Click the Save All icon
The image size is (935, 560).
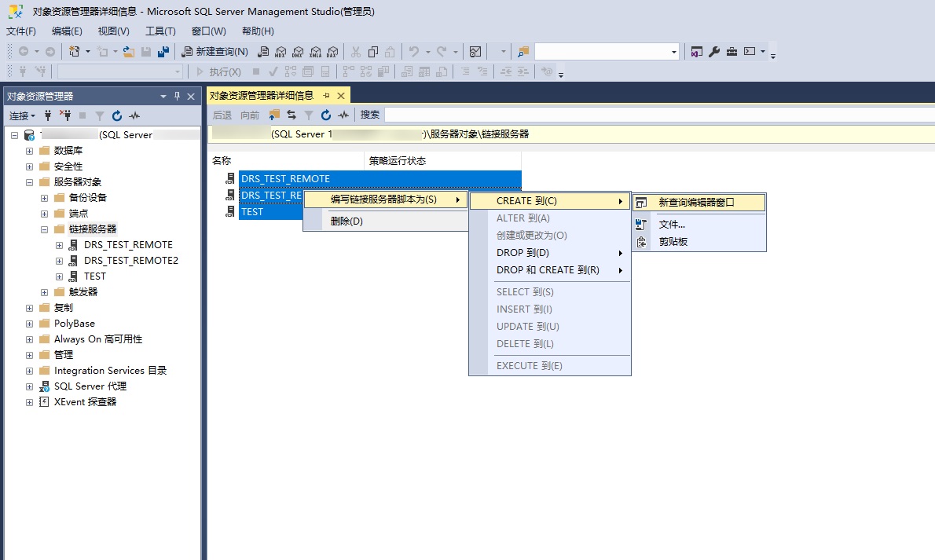pyautogui.click(x=163, y=52)
